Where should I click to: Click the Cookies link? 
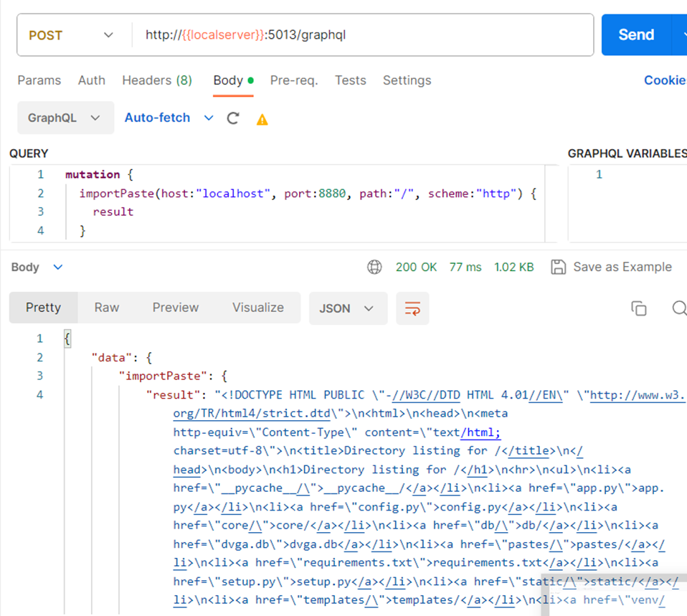(665, 80)
